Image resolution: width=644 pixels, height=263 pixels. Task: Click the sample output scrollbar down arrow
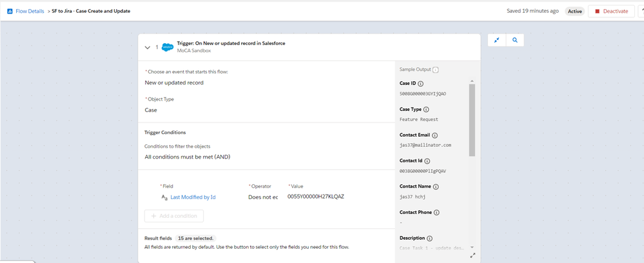(x=472, y=248)
